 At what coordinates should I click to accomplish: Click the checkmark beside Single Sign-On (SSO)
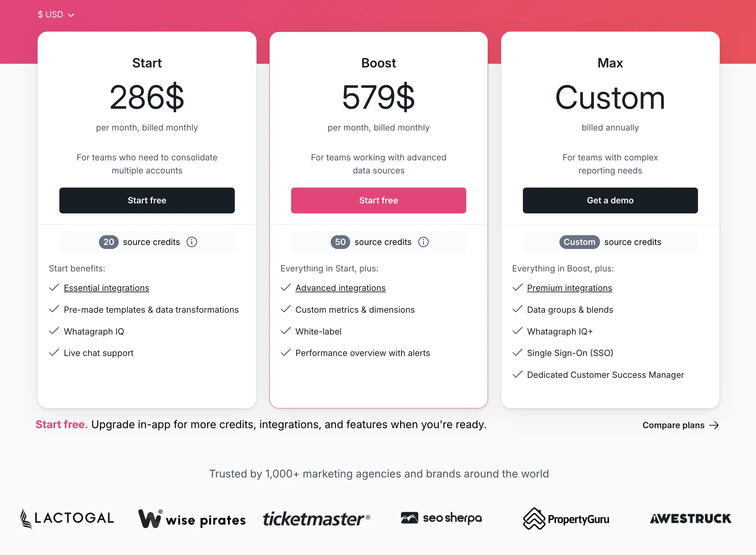click(x=518, y=353)
